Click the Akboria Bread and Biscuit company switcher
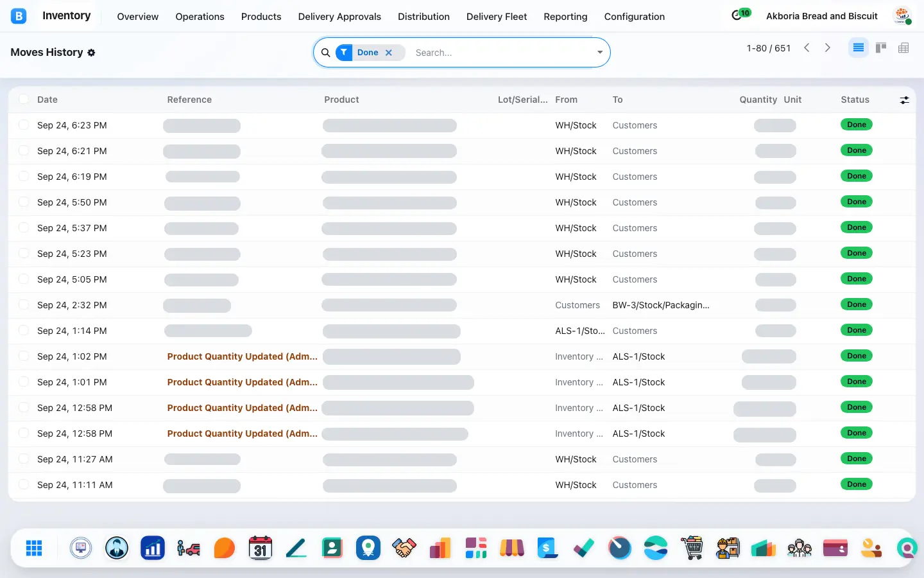The height and width of the screenshot is (578, 924). 822,16
